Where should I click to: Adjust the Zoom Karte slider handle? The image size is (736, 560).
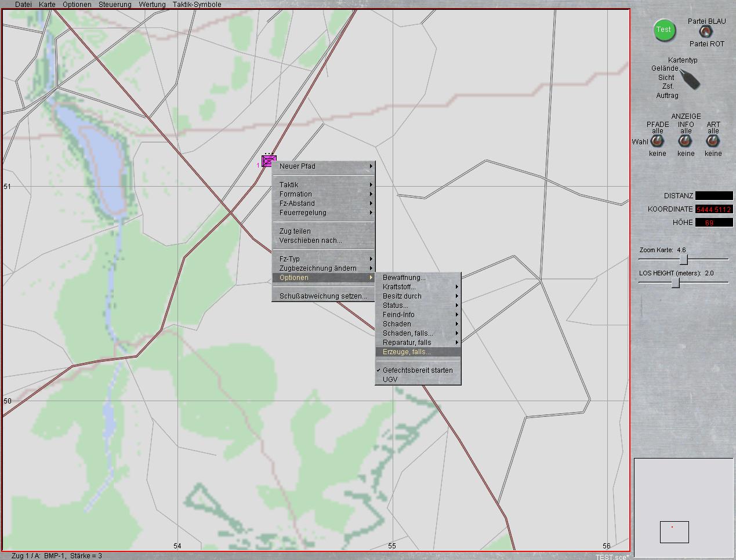click(683, 259)
